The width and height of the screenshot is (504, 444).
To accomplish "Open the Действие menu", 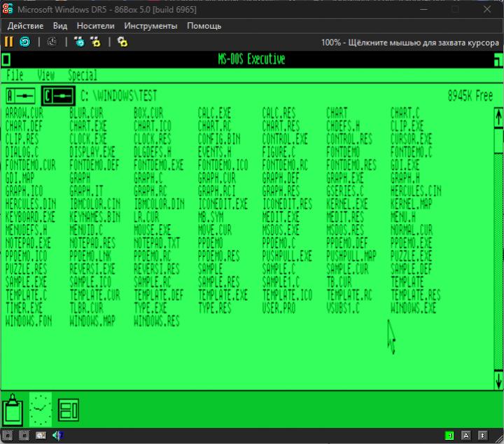I will (x=25, y=26).
